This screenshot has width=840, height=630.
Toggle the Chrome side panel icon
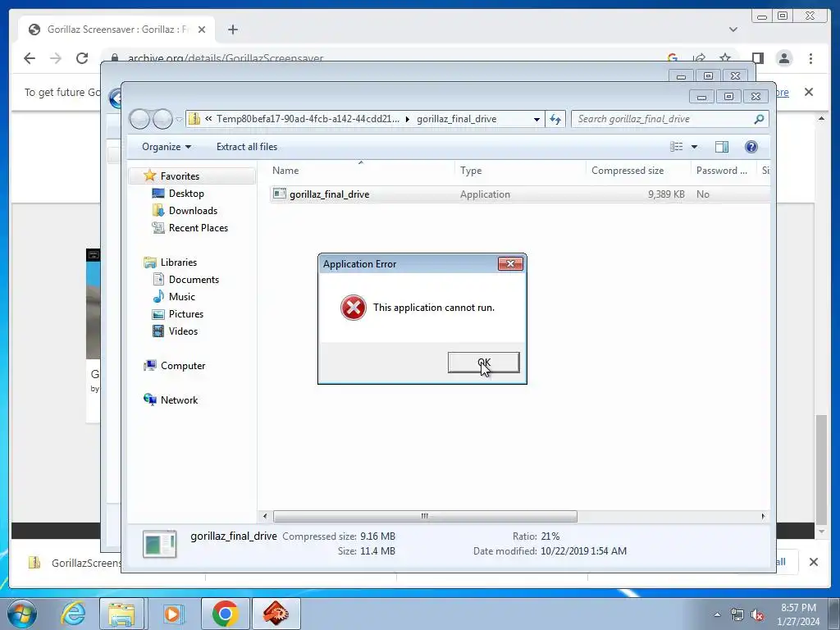(x=757, y=58)
